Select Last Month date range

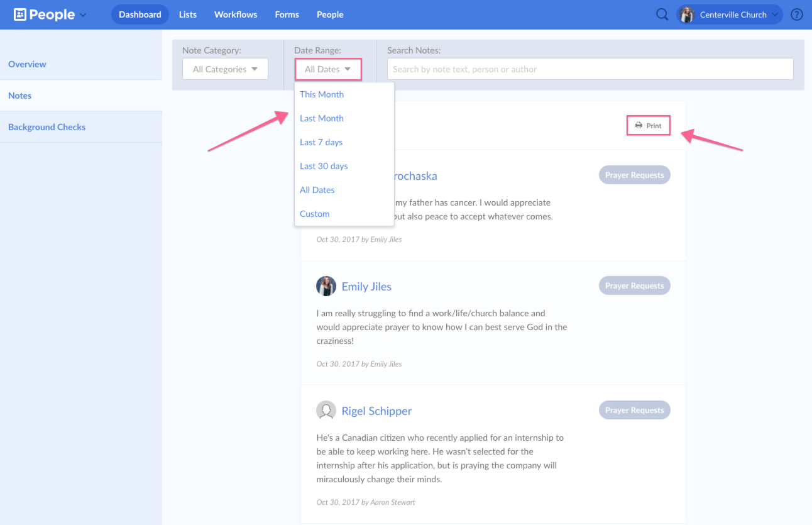pos(322,118)
